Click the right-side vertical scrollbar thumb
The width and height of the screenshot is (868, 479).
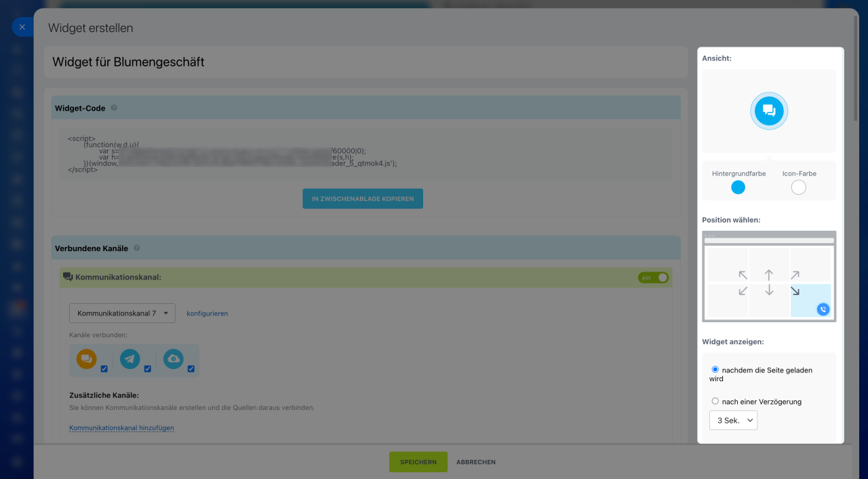(x=854, y=68)
